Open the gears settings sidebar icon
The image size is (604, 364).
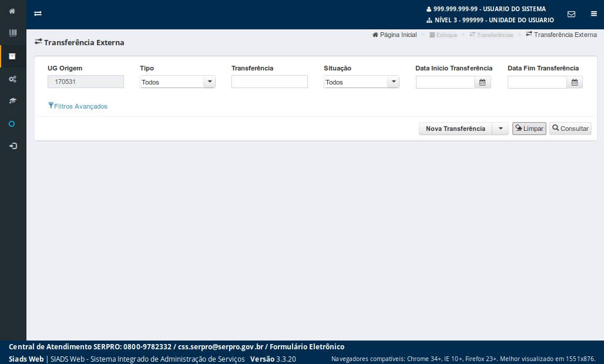13,79
